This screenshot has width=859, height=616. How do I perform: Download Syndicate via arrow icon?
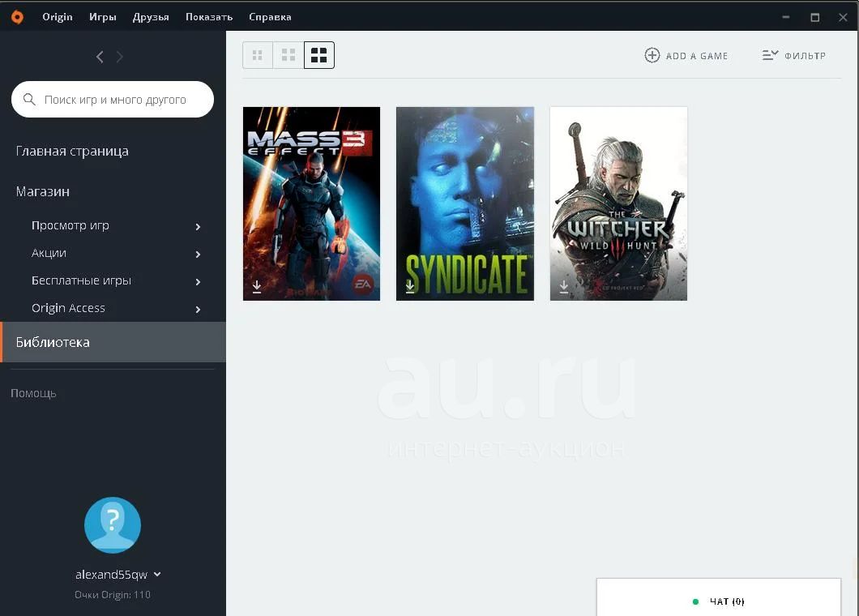pos(410,287)
